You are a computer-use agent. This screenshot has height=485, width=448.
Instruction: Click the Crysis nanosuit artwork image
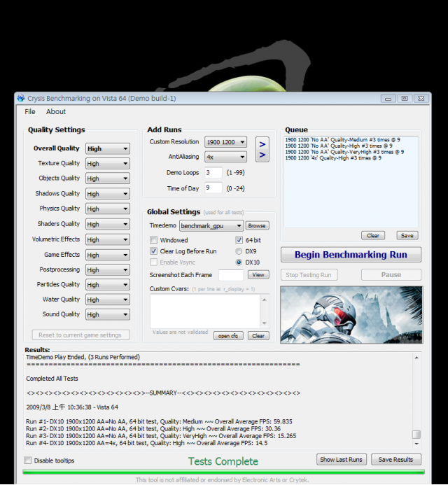click(351, 315)
